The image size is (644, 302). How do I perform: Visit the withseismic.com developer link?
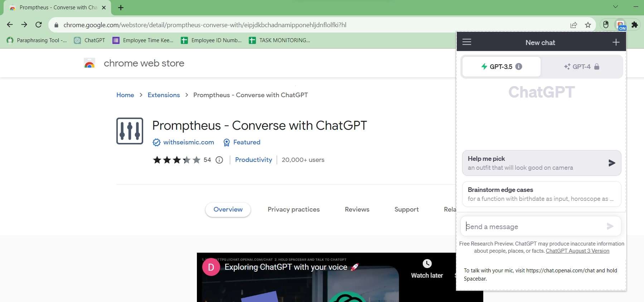[x=189, y=142]
